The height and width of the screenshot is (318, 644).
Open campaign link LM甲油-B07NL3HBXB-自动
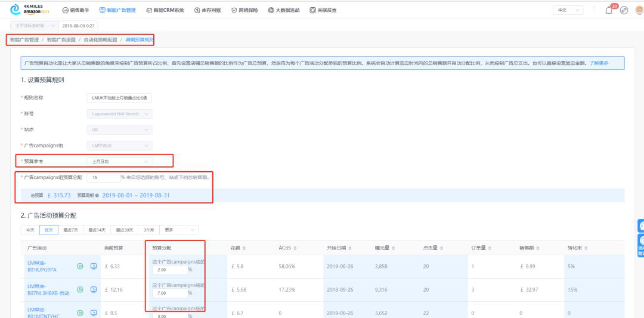point(48,289)
